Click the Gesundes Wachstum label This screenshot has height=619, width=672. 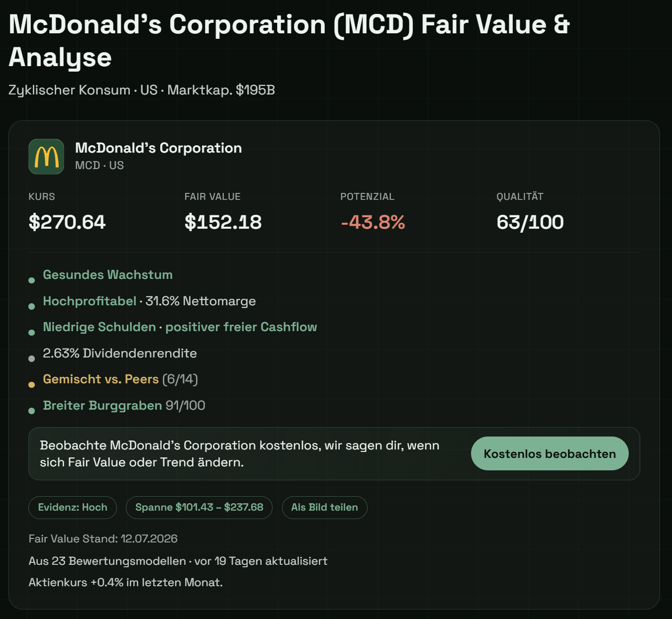click(x=108, y=275)
